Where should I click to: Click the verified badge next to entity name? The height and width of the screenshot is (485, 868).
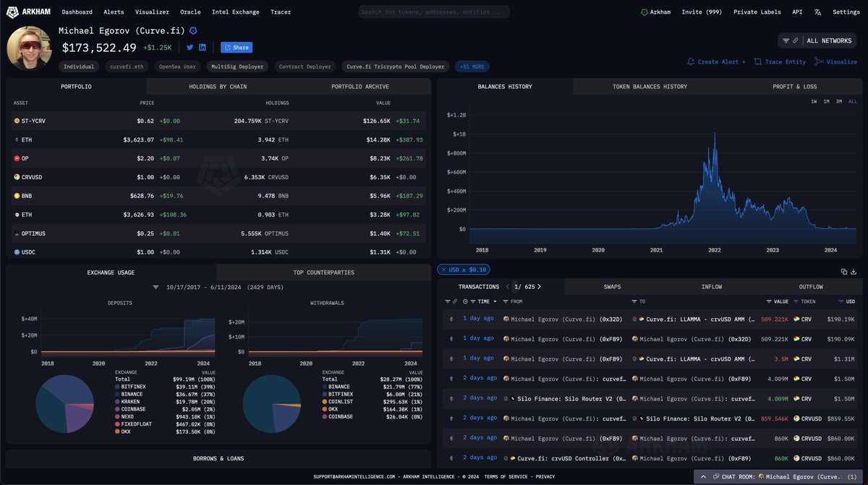[x=193, y=31]
